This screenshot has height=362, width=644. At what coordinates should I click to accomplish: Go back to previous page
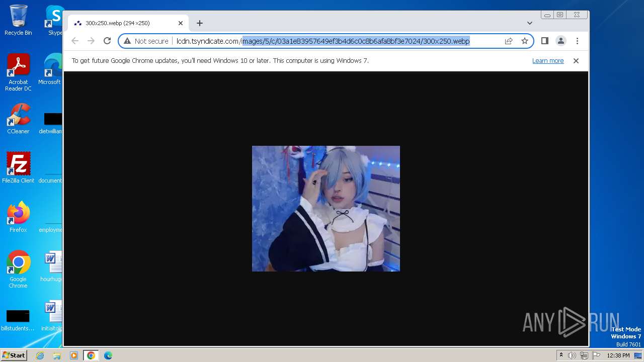coord(75,41)
